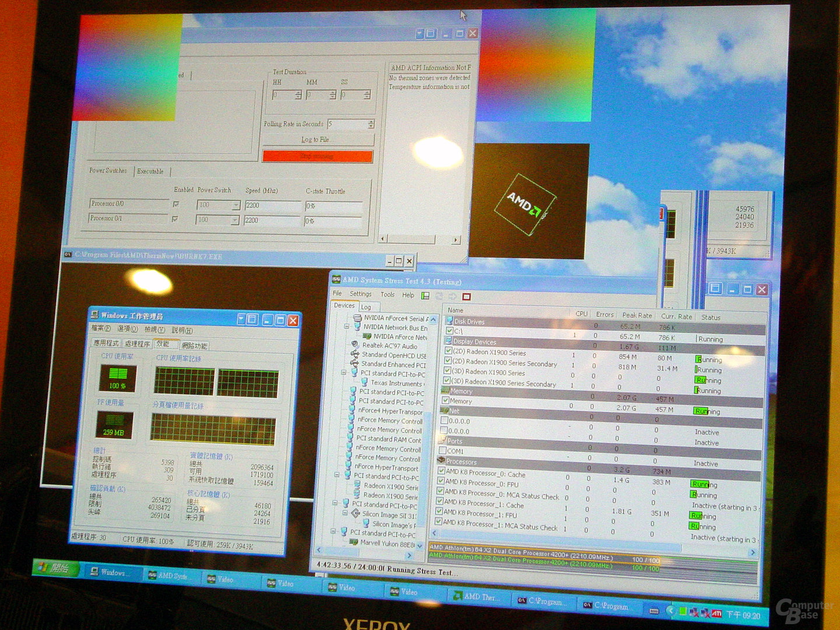840x630 pixels.
Task: Collapse the NVIDIA Network Bus Enumerator tree node
Action: click(x=346, y=327)
